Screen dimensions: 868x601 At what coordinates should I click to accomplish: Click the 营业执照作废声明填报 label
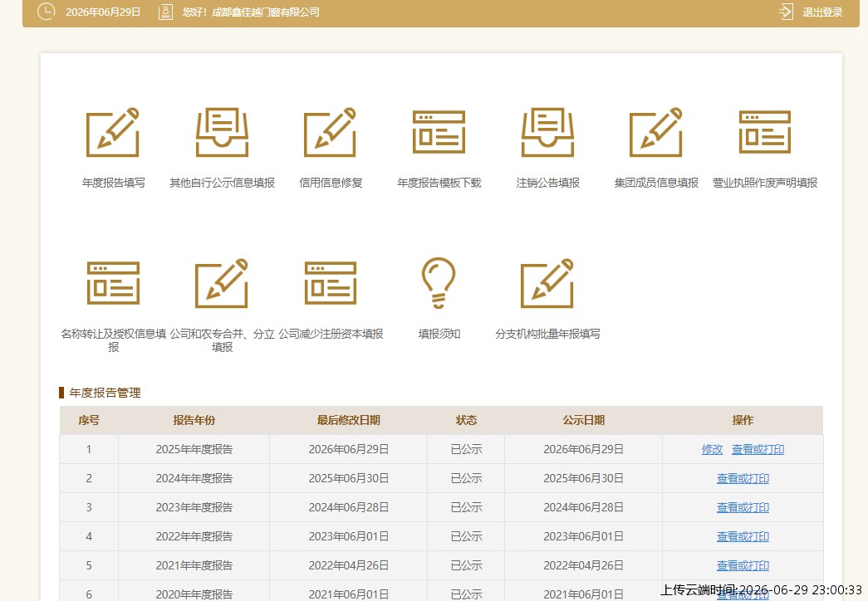tap(764, 183)
